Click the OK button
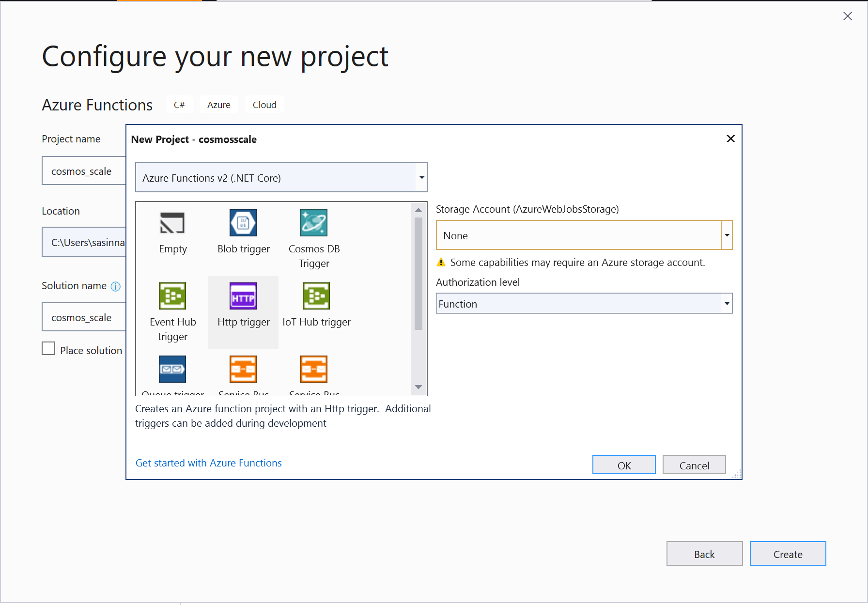Viewport: 868px width, 605px height. tap(624, 465)
